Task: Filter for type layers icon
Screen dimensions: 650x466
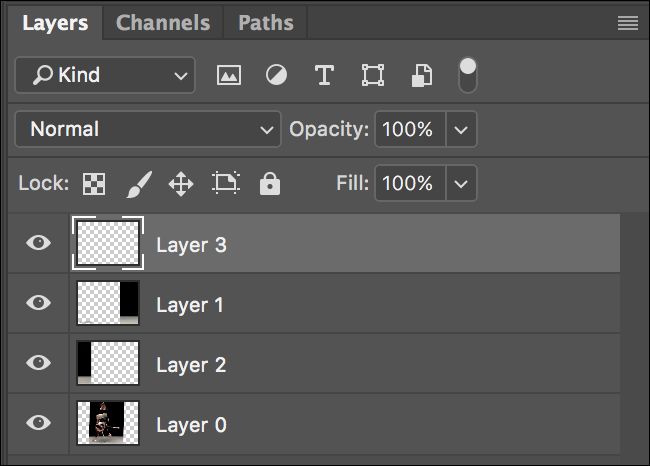Action: 324,75
